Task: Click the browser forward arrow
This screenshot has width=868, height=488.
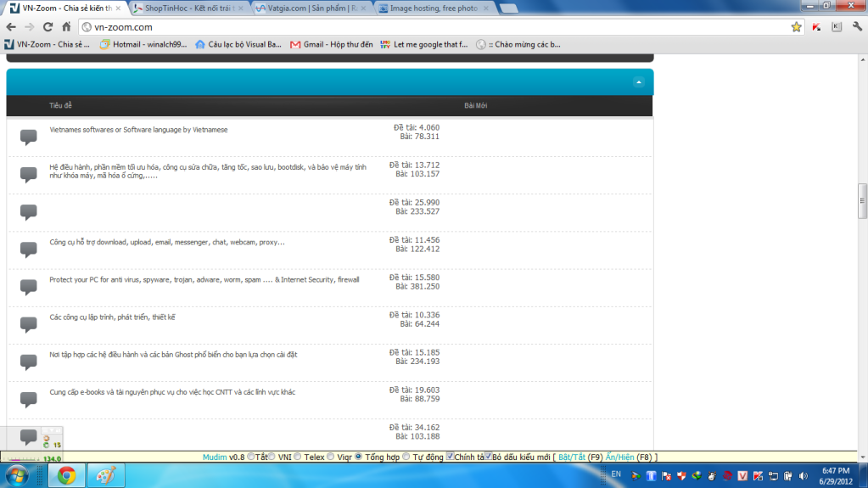Action: [x=30, y=26]
